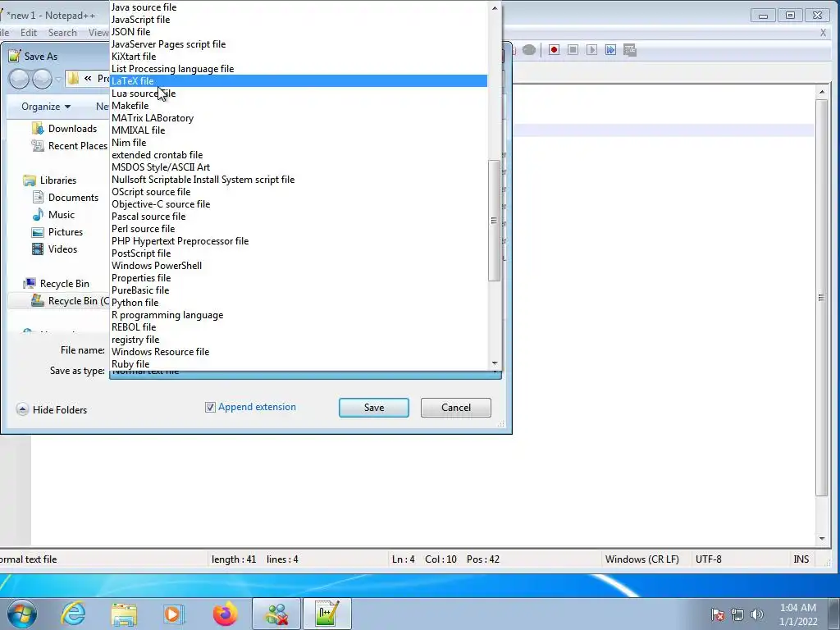Click the Stop Recording macro icon
Image resolution: width=840 pixels, height=630 pixels.
click(x=573, y=50)
